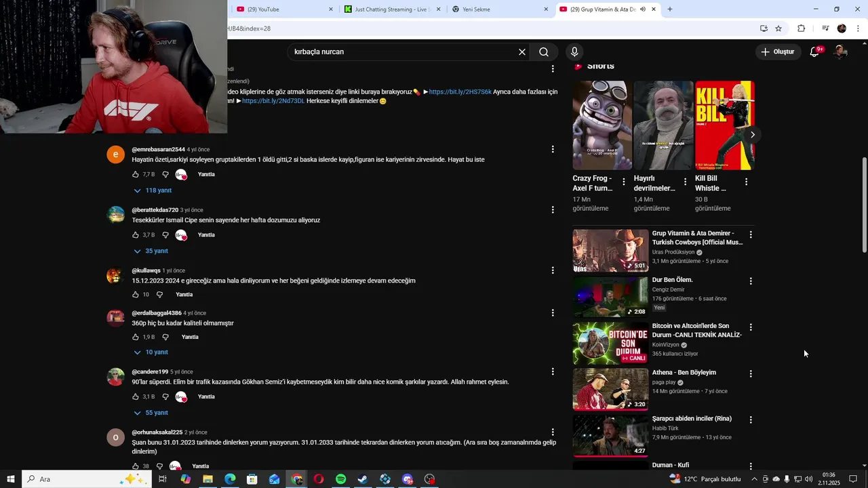This screenshot has width=868, height=488.
Task: Dislike the comment by @kullawqs
Action: 159,295
